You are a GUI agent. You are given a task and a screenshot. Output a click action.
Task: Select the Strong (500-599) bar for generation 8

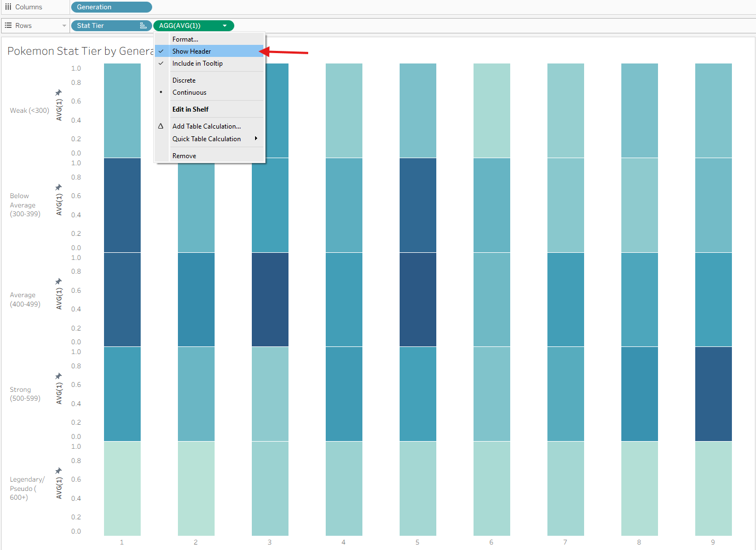pos(639,394)
